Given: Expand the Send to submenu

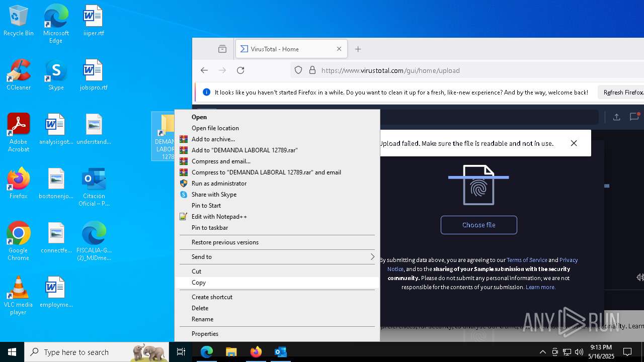Looking at the screenshot, I should 277,257.
